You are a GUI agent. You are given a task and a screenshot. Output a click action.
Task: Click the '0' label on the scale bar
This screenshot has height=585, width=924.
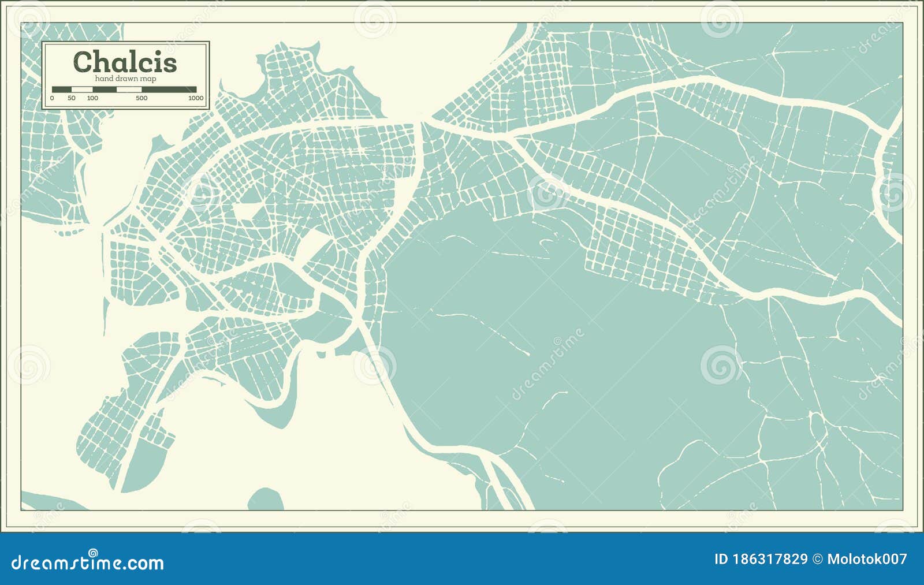53,98
